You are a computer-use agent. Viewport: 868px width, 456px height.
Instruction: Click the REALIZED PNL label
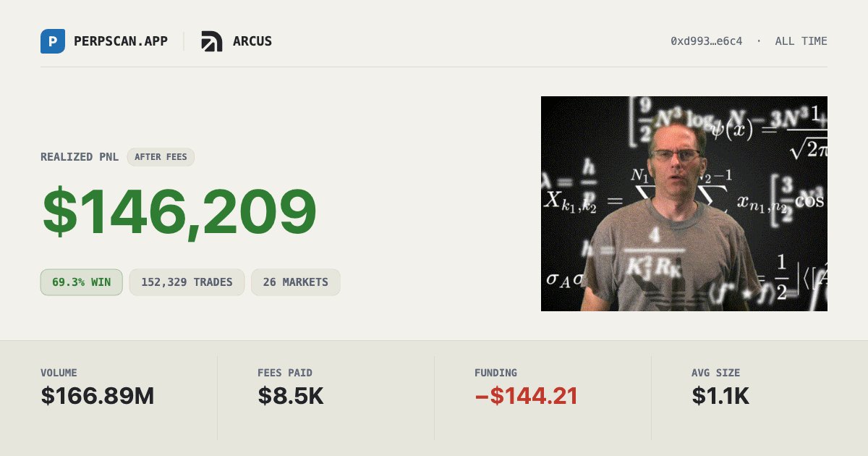point(80,157)
